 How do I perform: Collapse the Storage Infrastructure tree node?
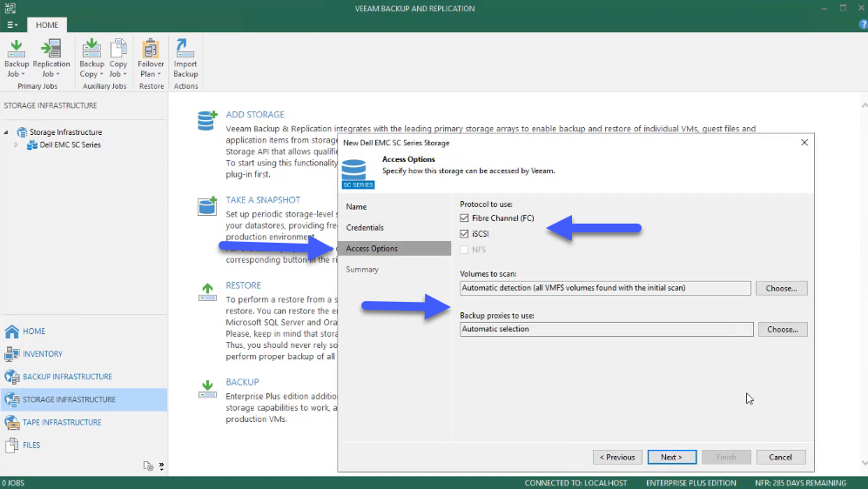click(6, 132)
